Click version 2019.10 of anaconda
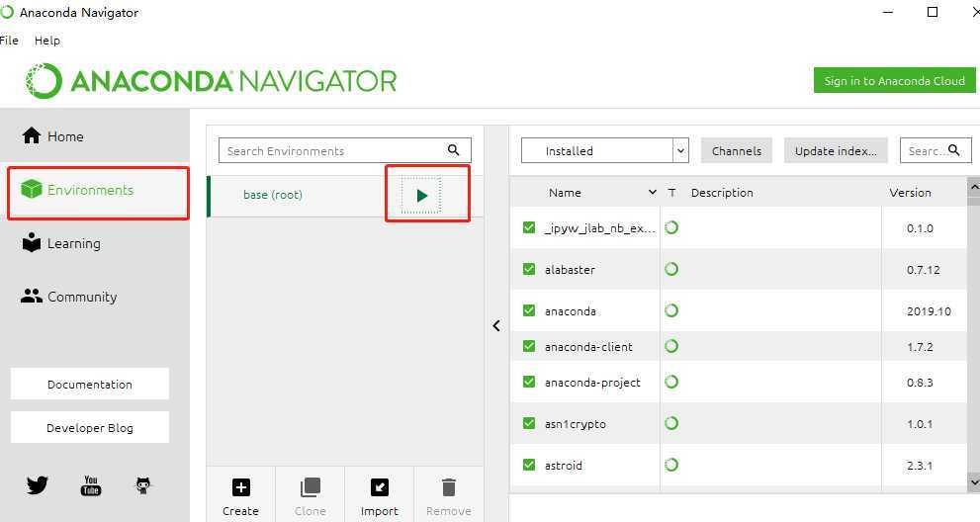980x522 pixels. [x=929, y=311]
